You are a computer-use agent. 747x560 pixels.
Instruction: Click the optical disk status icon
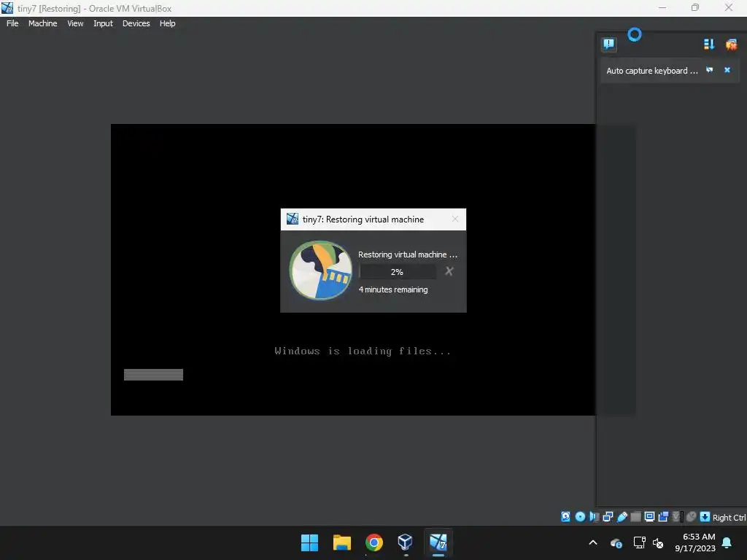[580, 517]
